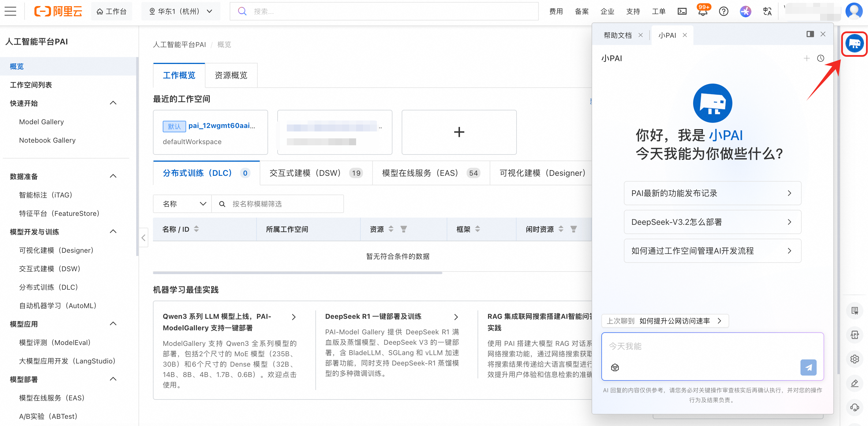Switch to the 帮助文档 panel tab
The image size is (868, 426).
pyautogui.click(x=617, y=35)
